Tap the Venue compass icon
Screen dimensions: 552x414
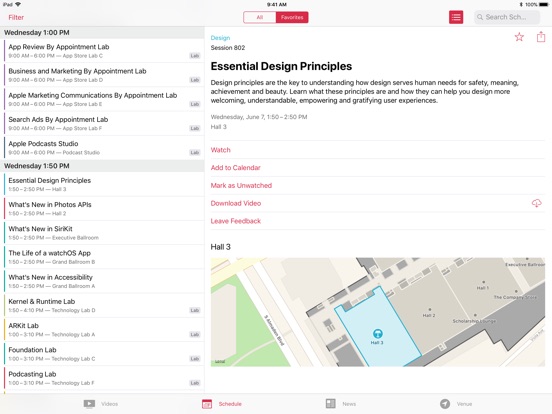click(x=445, y=403)
